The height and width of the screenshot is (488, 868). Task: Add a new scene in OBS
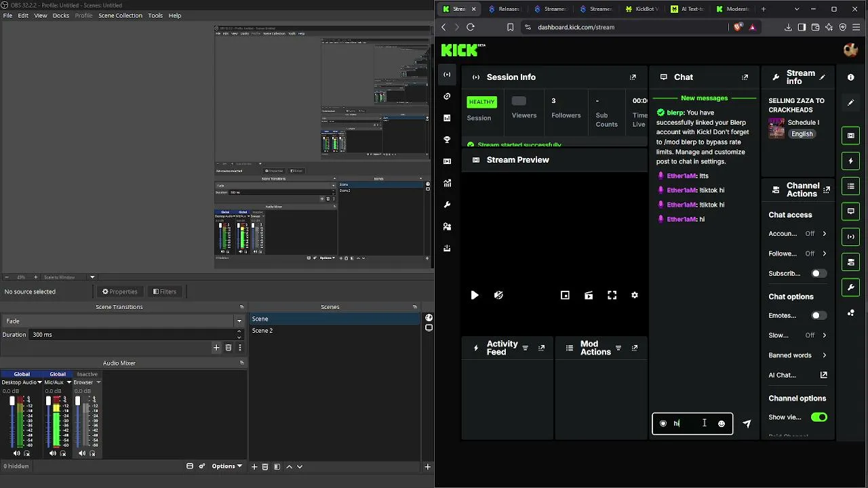click(254, 466)
